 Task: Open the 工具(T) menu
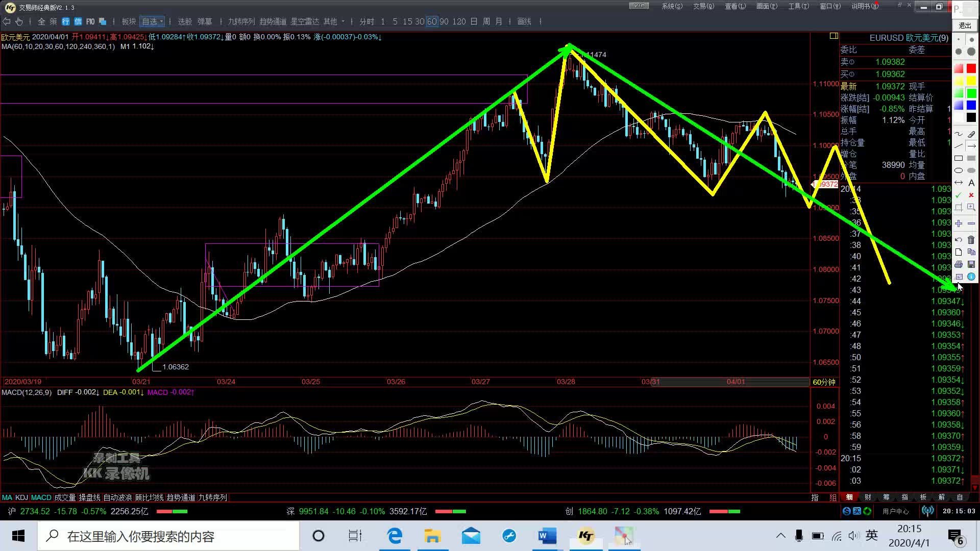[798, 7]
